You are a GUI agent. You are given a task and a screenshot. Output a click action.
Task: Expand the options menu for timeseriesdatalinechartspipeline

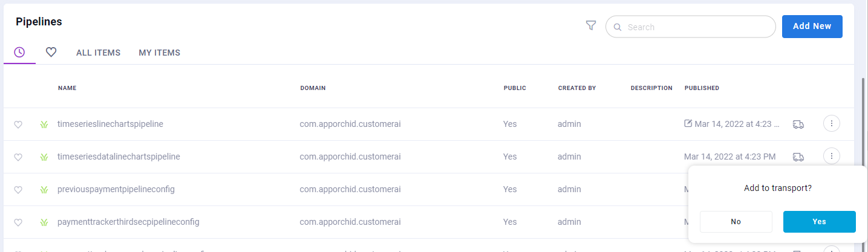832,157
